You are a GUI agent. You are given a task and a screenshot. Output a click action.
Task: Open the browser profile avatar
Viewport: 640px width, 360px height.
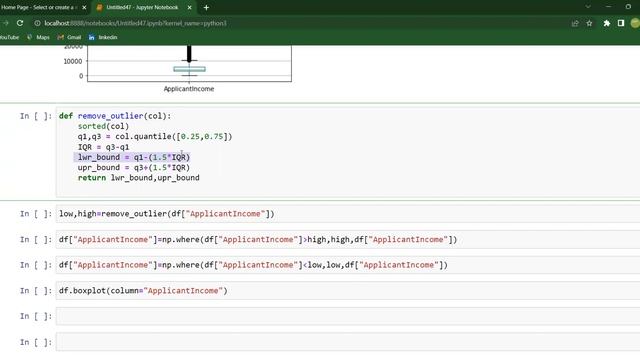point(635,23)
